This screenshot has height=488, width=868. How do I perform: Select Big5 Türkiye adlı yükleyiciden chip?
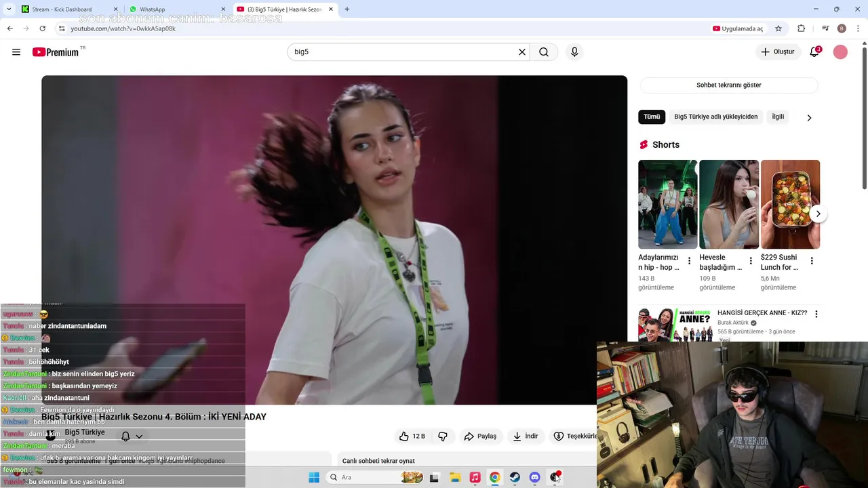[x=715, y=117]
